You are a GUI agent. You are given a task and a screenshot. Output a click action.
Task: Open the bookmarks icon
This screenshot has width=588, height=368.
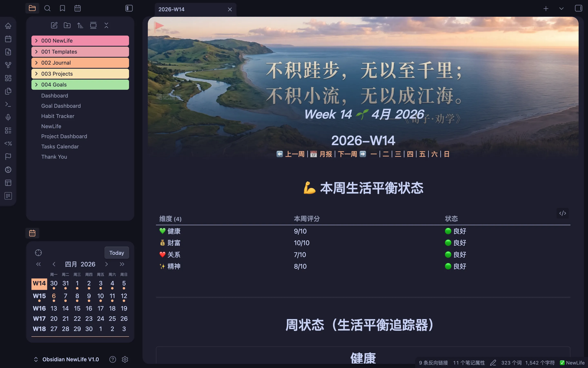[x=62, y=8]
